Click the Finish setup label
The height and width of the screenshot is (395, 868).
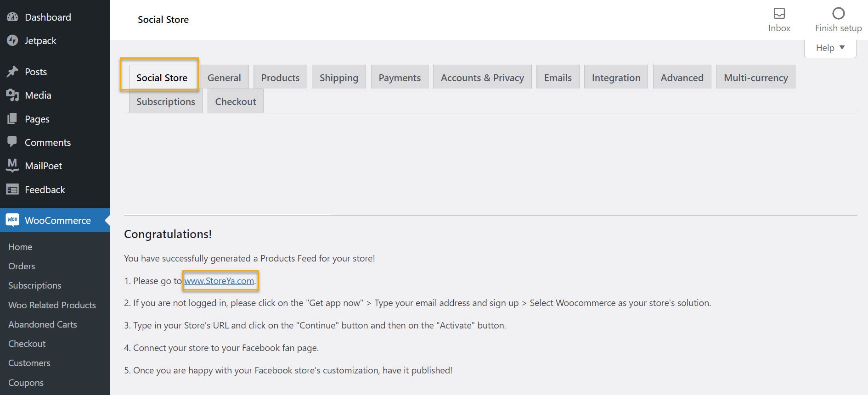pyautogui.click(x=839, y=28)
